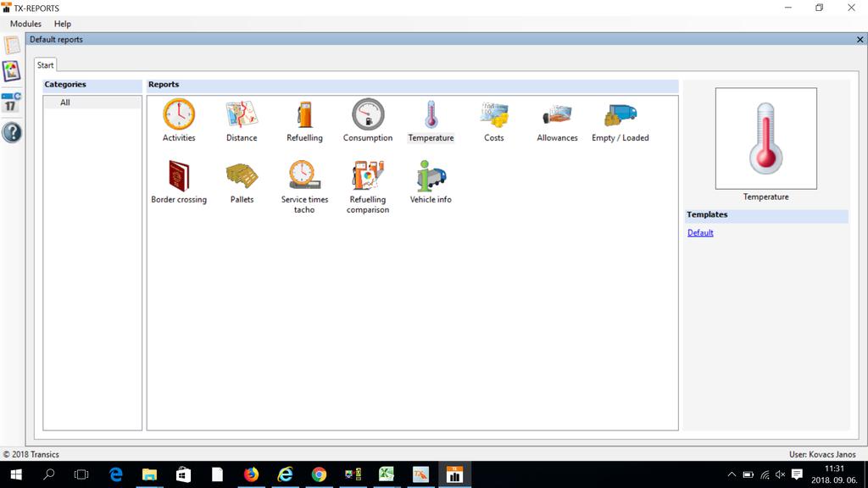Viewport: 868px width, 488px height.
Task: Open the Activities report
Action: coord(179,120)
